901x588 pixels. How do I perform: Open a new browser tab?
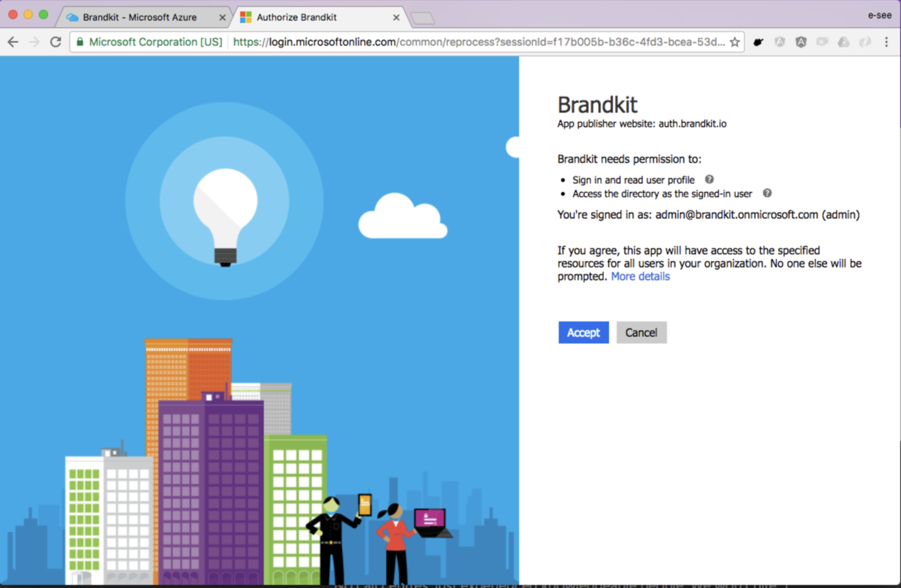pyautogui.click(x=422, y=18)
